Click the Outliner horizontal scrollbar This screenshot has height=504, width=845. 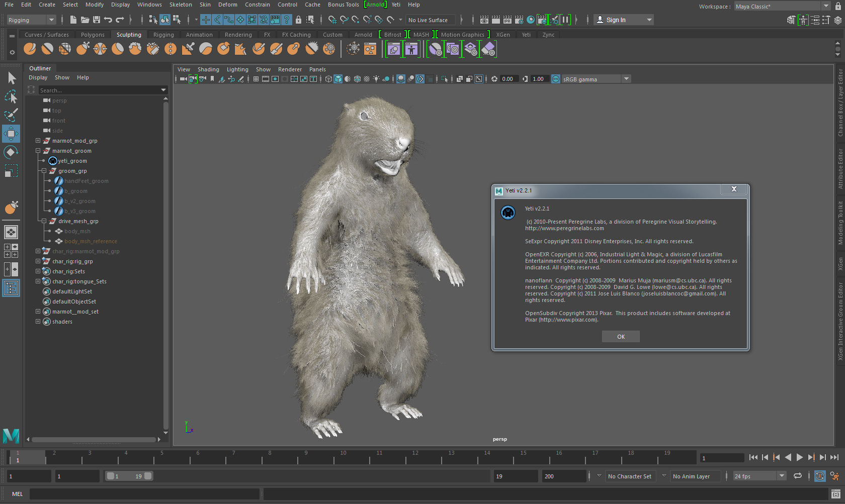(94, 440)
